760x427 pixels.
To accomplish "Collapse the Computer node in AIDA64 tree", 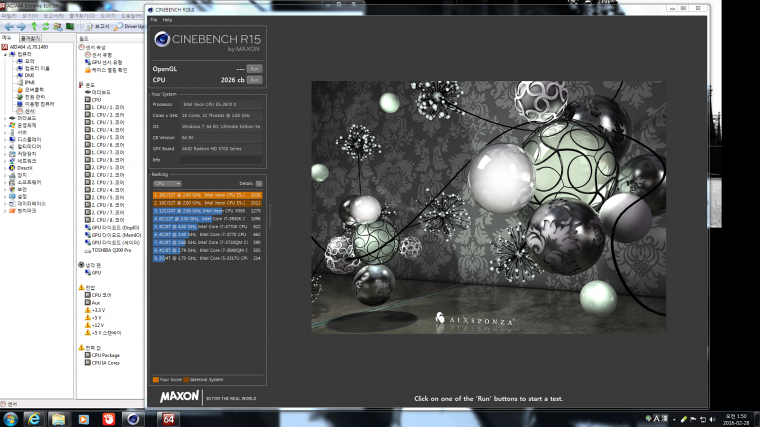I will click(6, 54).
